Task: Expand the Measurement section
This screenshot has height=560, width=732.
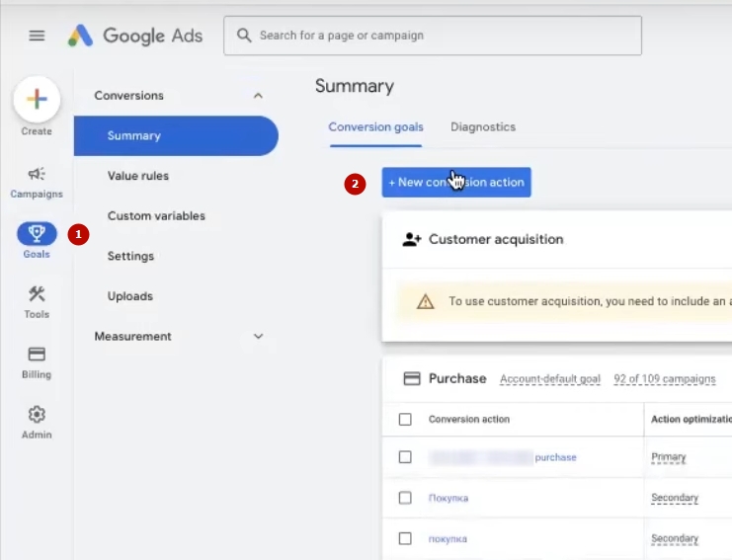Action: (258, 337)
